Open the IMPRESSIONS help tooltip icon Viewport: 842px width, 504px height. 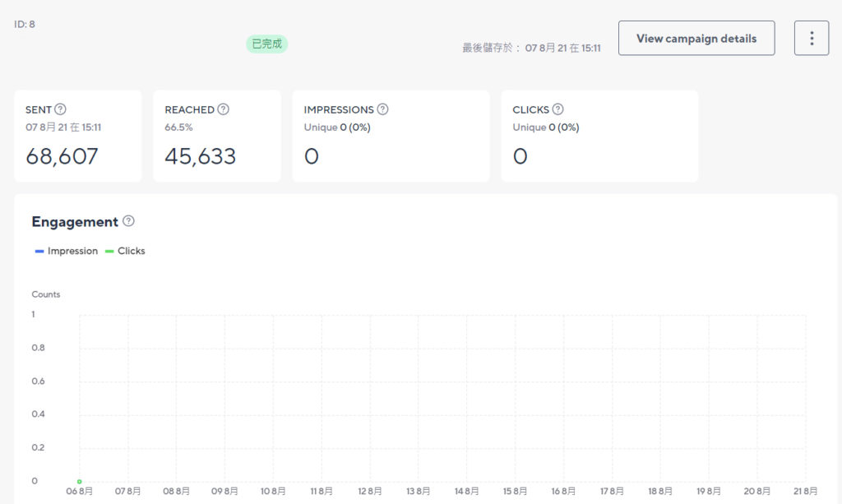[382, 109]
